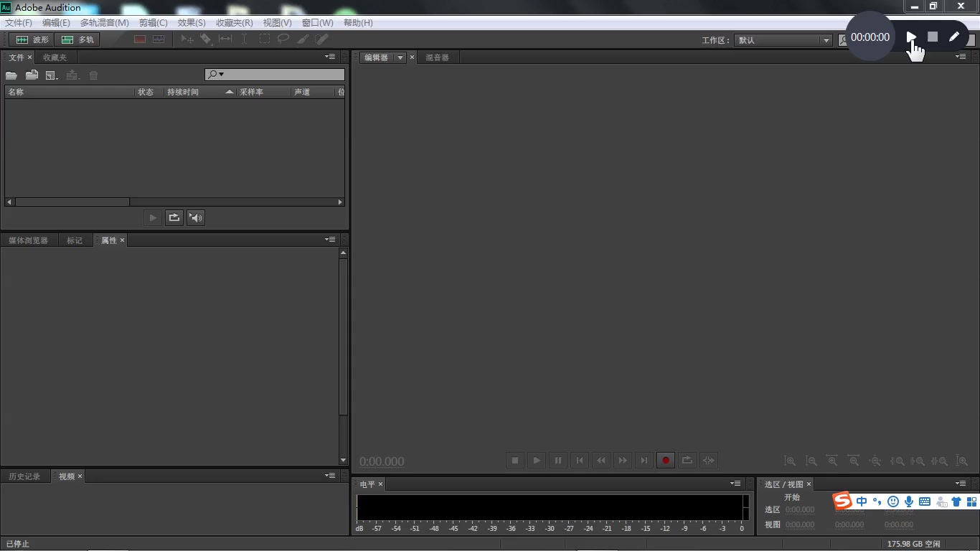The height and width of the screenshot is (551, 980).
Task: Select the Slip tool in toolbar
Action: tap(225, 39)
